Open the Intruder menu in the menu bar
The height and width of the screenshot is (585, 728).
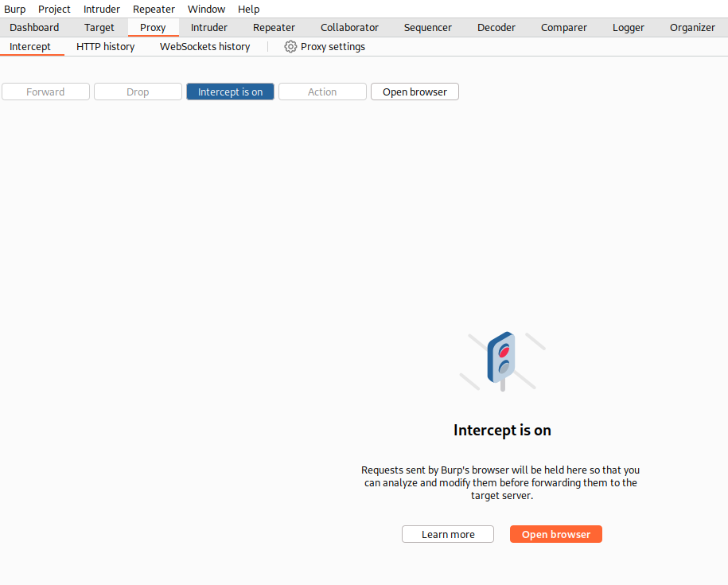coord(102,10)
